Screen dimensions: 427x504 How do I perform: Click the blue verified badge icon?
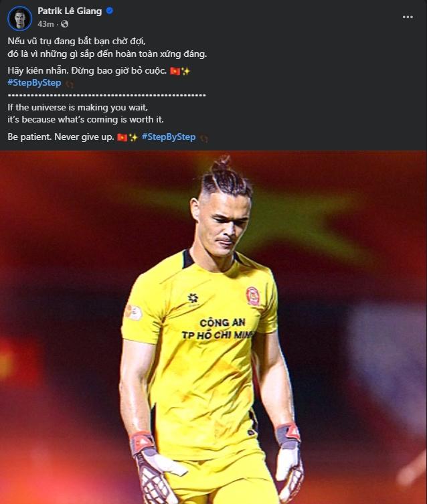pyautogui.click(x=109, y=11)
